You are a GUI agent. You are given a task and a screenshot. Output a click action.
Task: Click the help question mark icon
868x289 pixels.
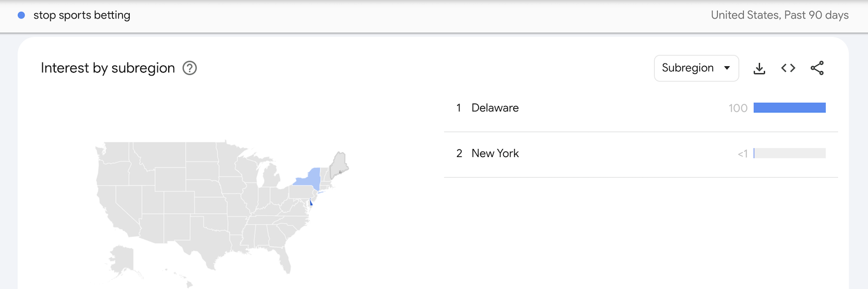point(189,68)
